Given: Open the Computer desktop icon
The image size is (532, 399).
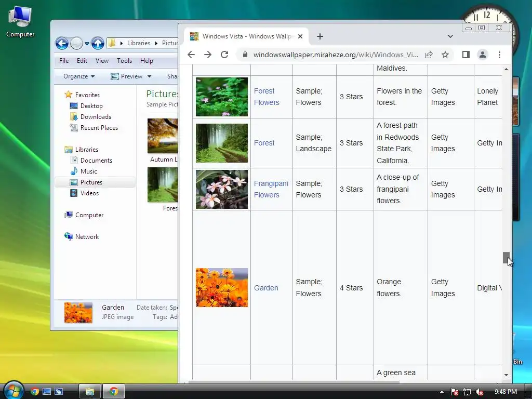Looking at the screenshot, I should point(20,21).
